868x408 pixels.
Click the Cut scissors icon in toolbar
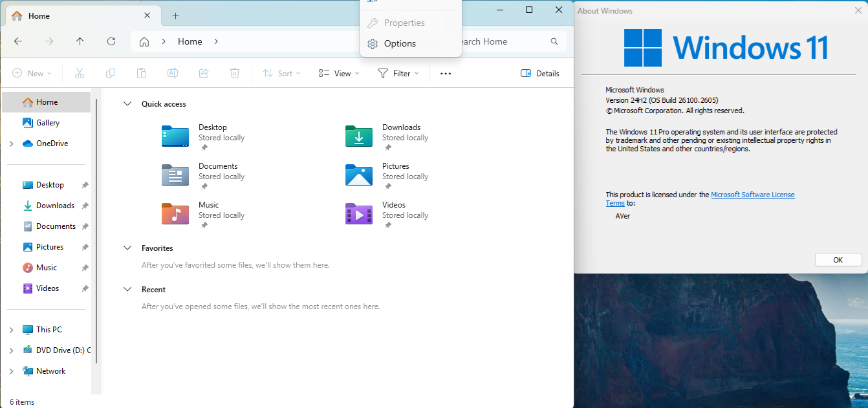point(80,74)
